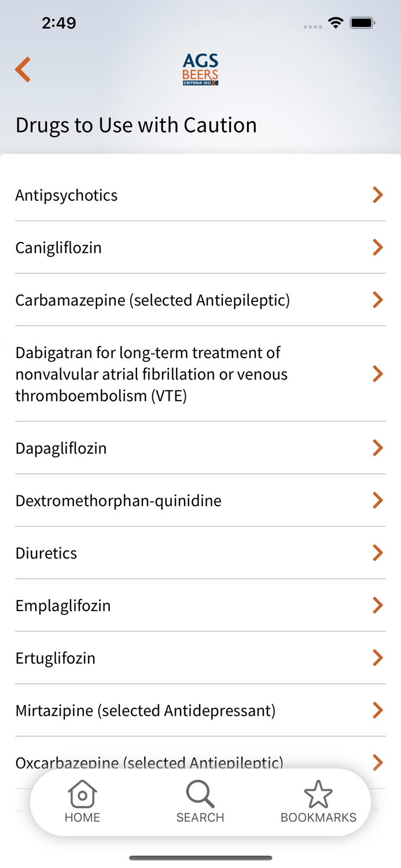The width and height of the screenshot is (401, 868).
Task: Switch to the BOOKMARKS tab label
Action: pyautogui.click(x=318, y=818)
